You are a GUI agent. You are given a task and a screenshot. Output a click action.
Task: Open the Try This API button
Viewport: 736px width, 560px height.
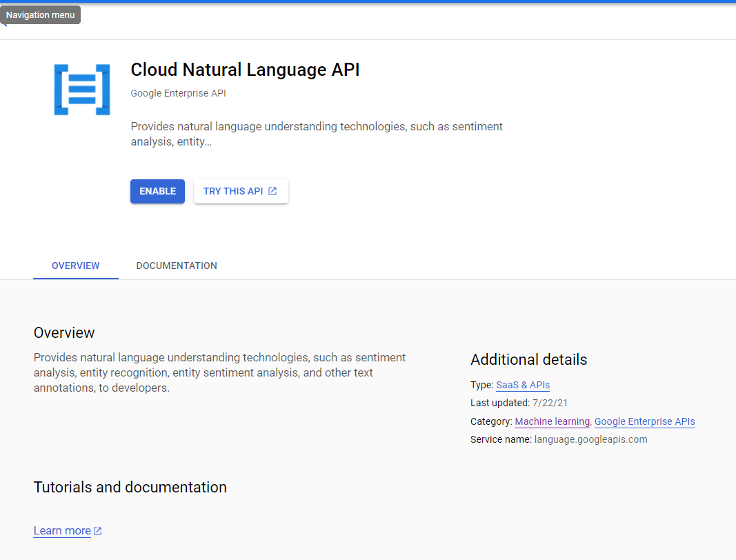coord(241,191)
